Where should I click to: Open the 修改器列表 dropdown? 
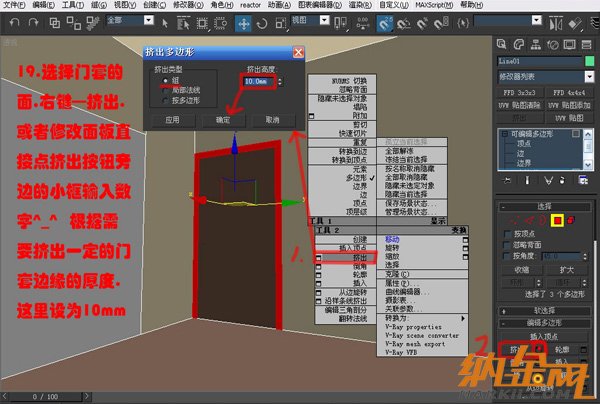(x=589, y=77)
